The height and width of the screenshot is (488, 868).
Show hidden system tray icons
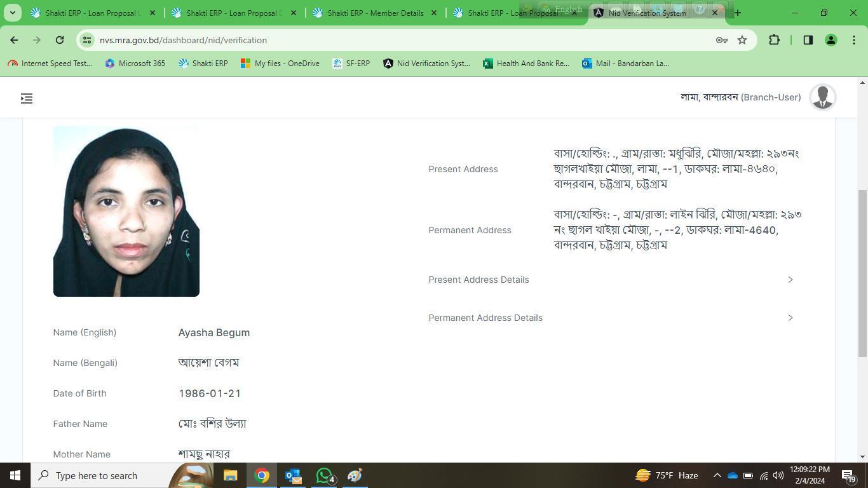[717, 475]
